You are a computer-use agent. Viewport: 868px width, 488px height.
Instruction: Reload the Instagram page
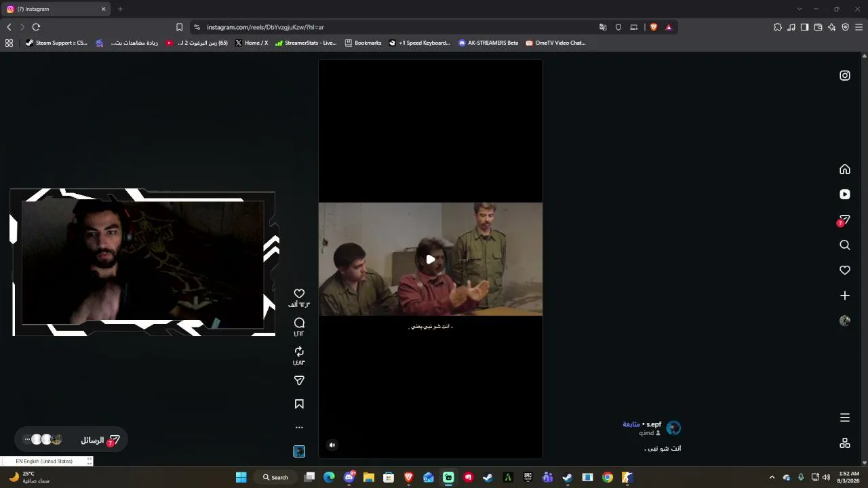tap(36, 27)
